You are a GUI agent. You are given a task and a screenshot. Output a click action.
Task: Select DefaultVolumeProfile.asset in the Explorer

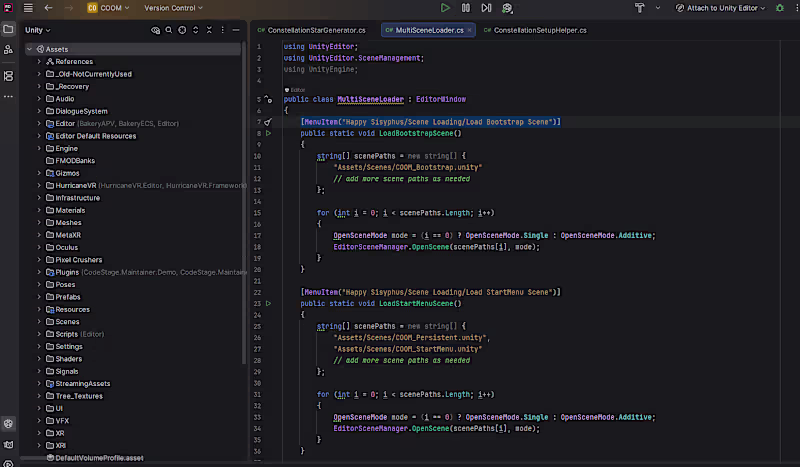coord(99,457)
